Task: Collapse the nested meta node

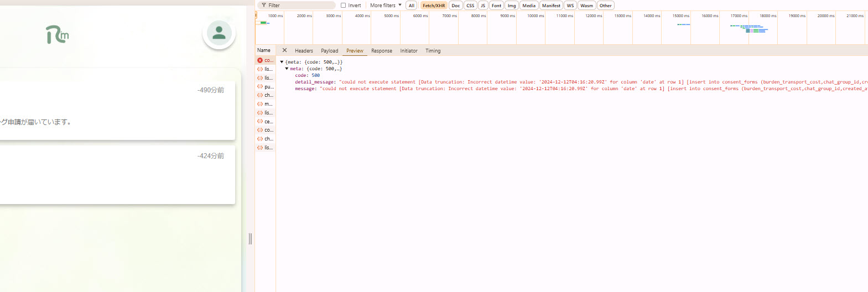Action: click(x=287, y=69)
